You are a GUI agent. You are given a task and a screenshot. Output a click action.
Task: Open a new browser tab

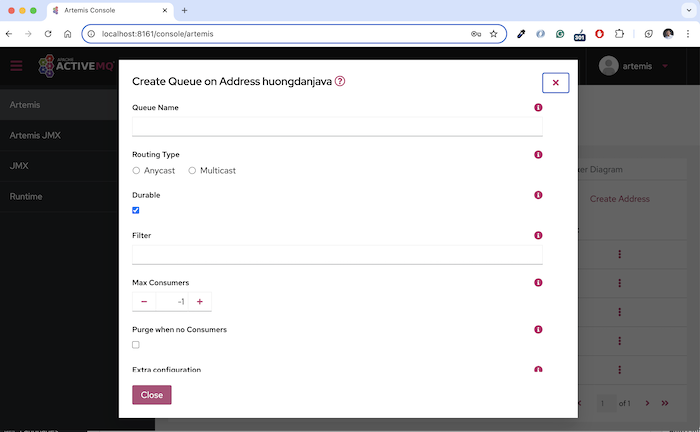pos(184,10)
